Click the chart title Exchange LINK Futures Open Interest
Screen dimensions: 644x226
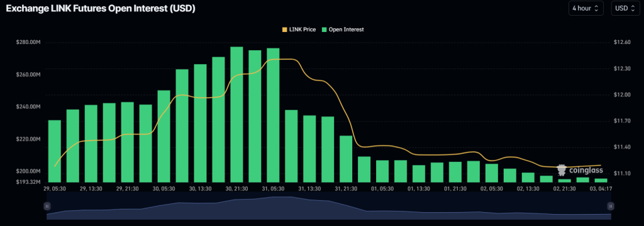pyautogui.click(x=100, y=9)
